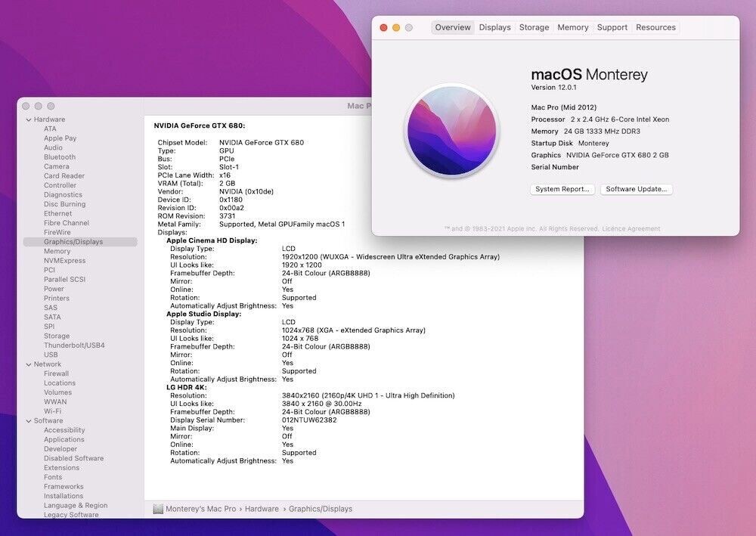
Task: Click the System Report button
Action: pos(562,190)
